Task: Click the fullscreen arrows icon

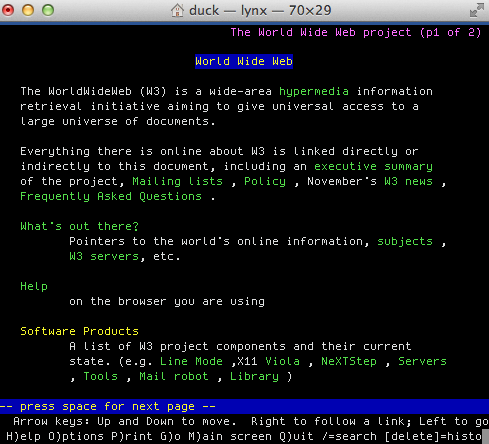Action: click(477, 10)
